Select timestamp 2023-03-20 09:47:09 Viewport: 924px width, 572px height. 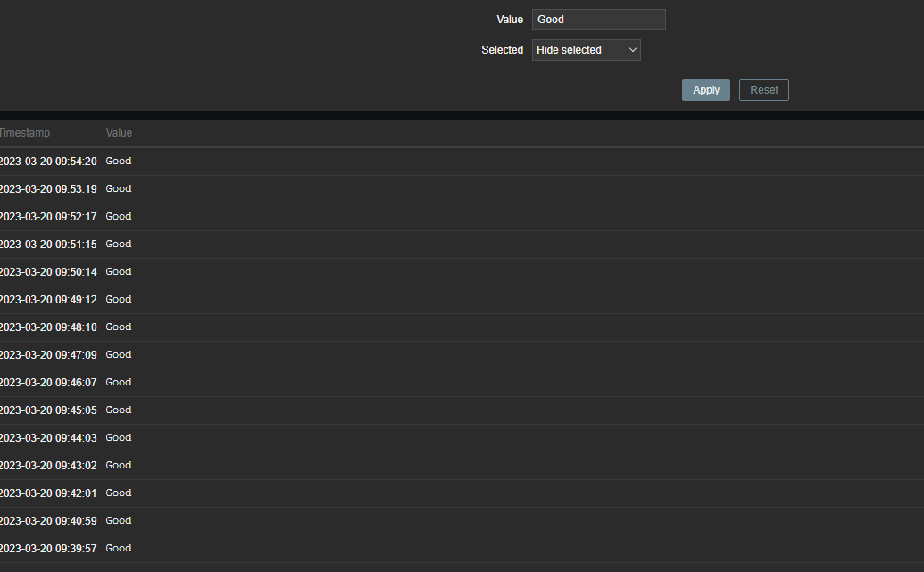[x=48, y=355]
